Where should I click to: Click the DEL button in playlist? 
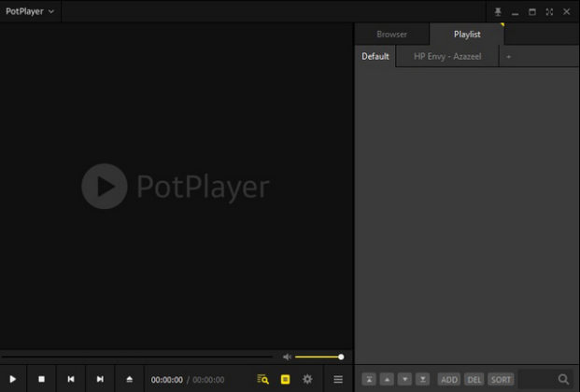474,380
